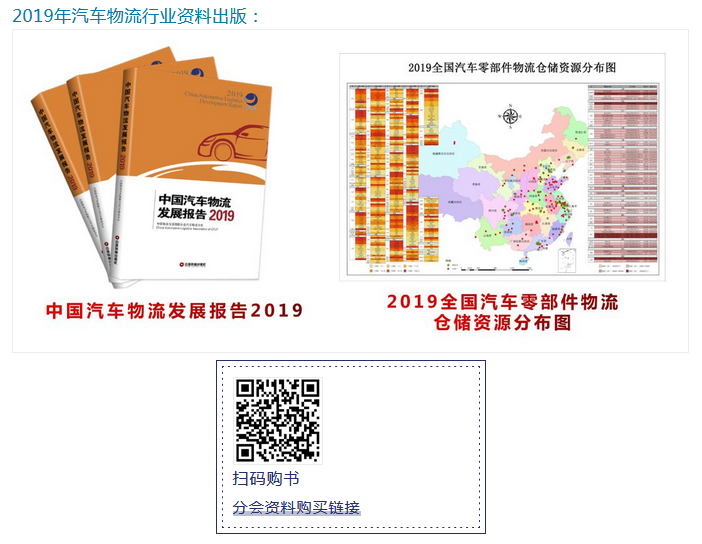The width and height of the screenshot is (702, 544).
Task: Click the red car logo on the book cover
Action: pyautogui.click(x=233, y=143)
